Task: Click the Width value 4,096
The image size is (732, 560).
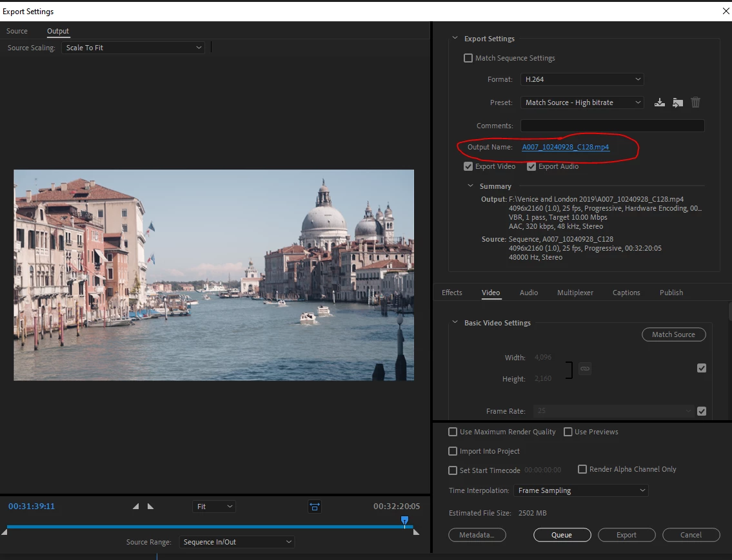Action: coord(543,357)
